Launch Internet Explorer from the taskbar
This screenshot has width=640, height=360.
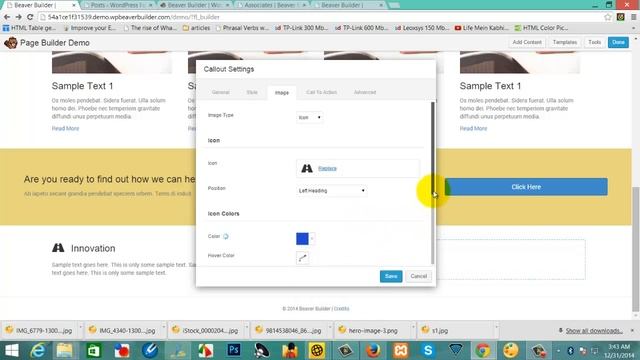pyautogui.click(x=38, y=350)
